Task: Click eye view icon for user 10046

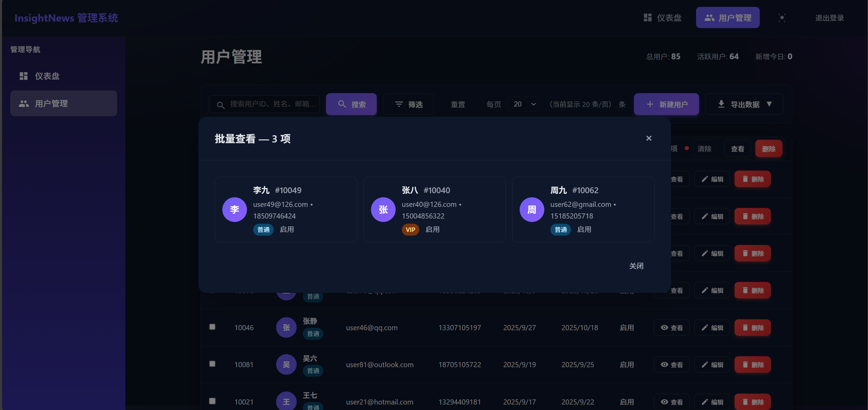Action: 664,327
